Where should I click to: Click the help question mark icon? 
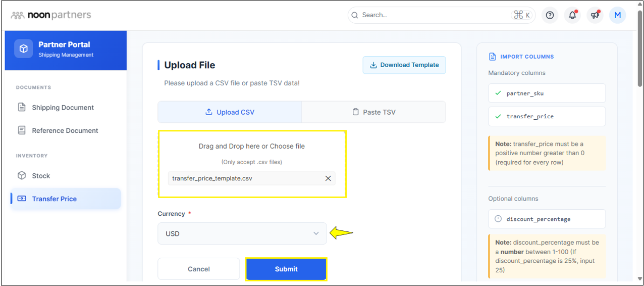tap(550, 15)
